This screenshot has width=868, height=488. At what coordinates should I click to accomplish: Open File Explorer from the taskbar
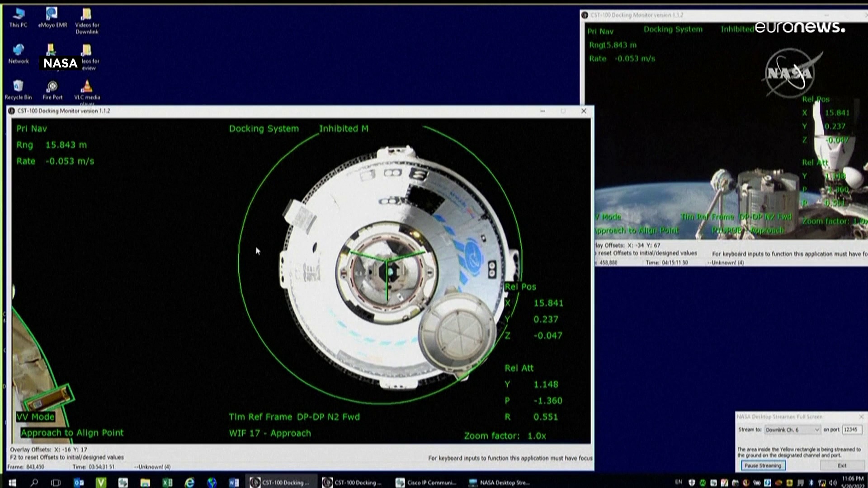[x=145, y=483]
